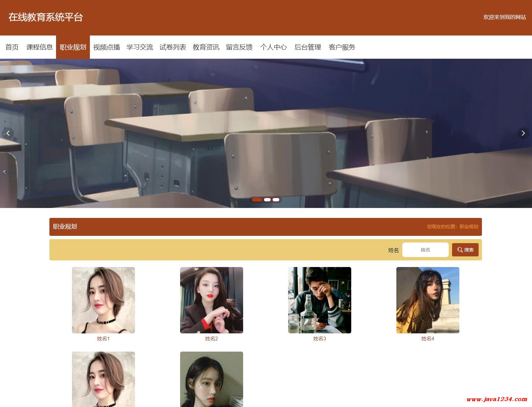The image size is (532, 407).
Task: Click the 职业规划 section heading
Action: coord(65,227)
